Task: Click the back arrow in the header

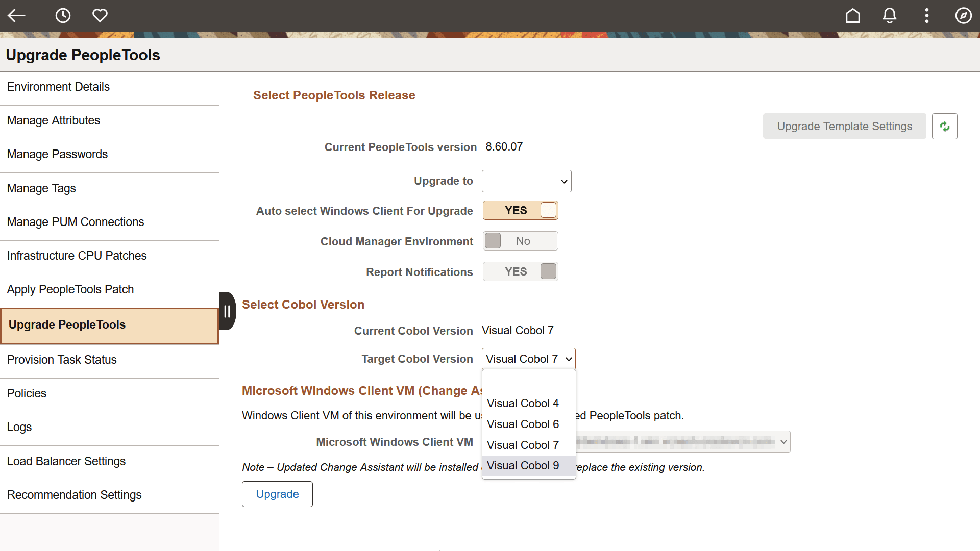Action: (17, 15)
